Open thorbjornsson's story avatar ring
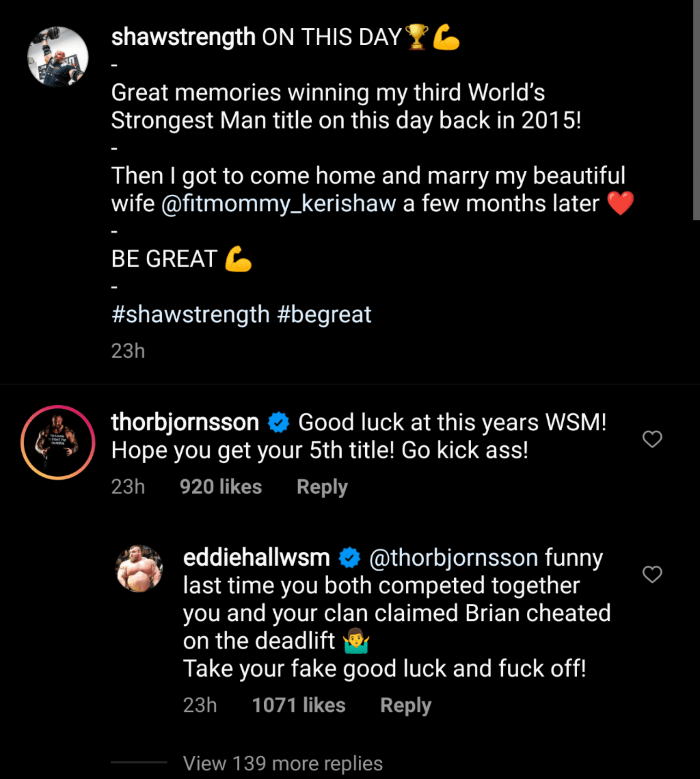Viewport: 700px width, 779px height. [x=58, y=442]
